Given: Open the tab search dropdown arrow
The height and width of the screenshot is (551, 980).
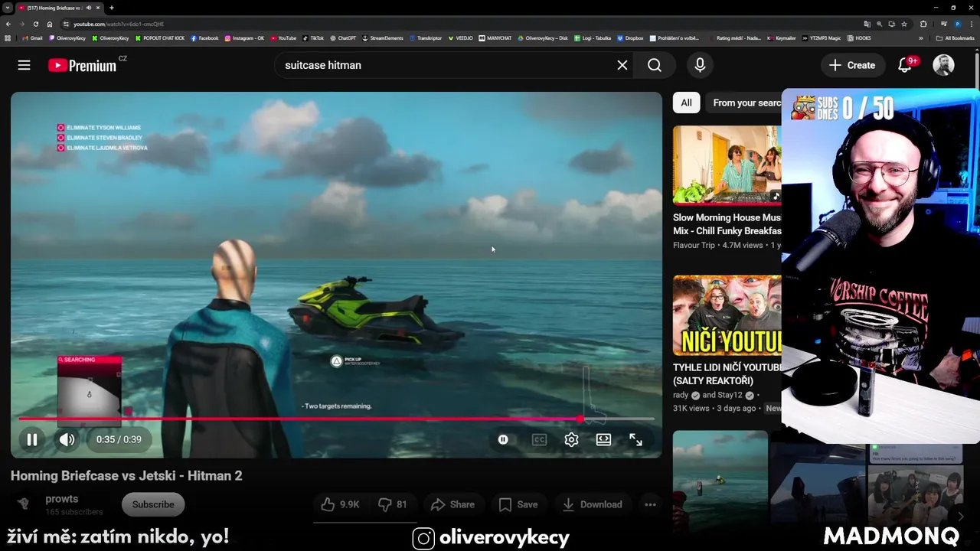Looking at the screenshot, I should (7, 8).
